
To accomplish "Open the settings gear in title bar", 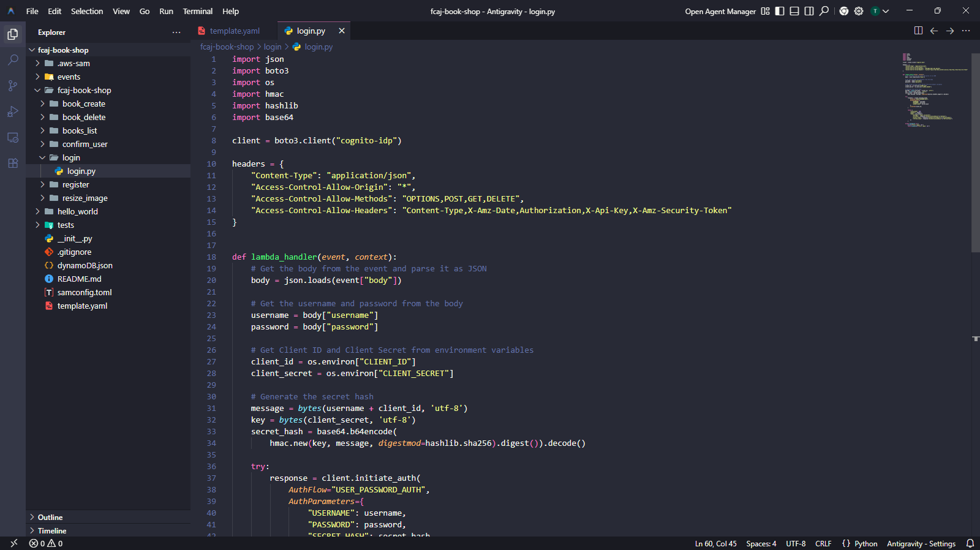I will click(x=859, y=11).
